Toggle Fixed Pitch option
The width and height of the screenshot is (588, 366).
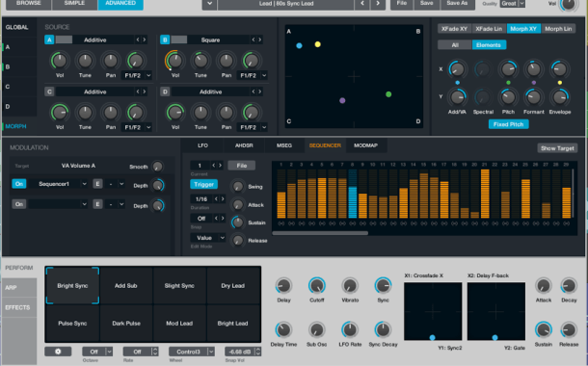[x=509, y=124]
